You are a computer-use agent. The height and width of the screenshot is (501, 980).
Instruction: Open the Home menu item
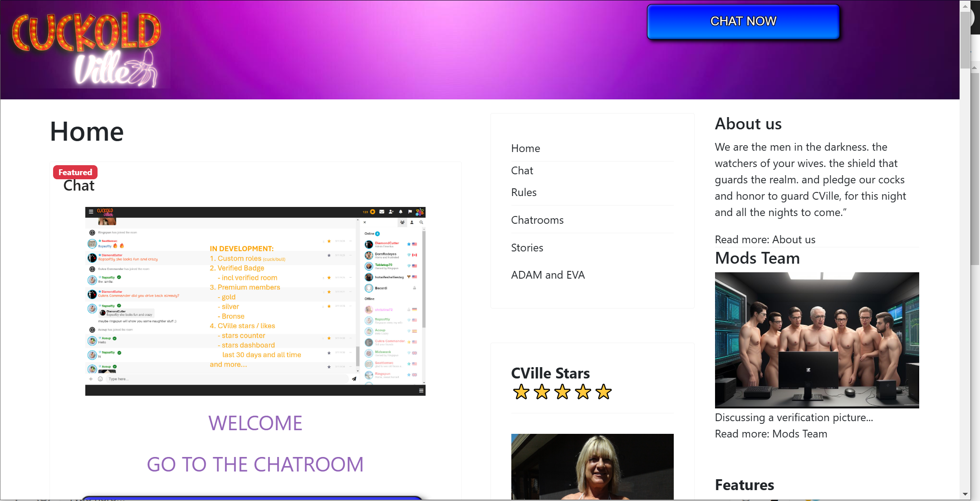coord(525,148)
